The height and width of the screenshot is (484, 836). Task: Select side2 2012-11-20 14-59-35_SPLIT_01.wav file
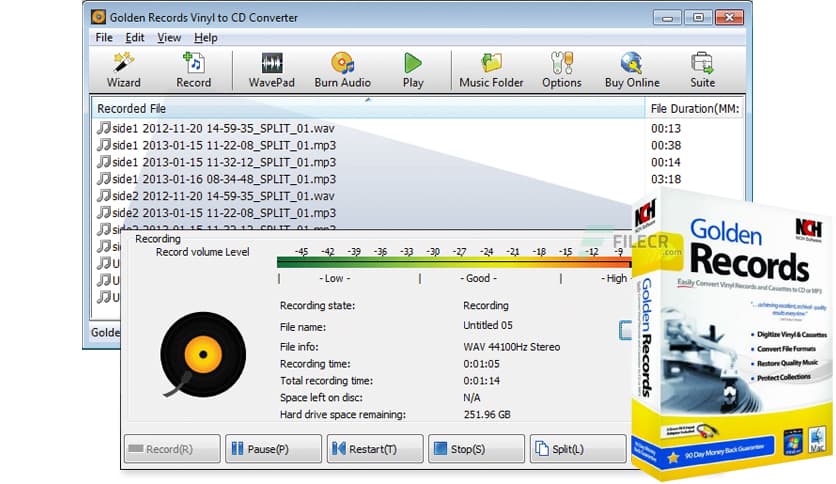(x=216, y=196)
